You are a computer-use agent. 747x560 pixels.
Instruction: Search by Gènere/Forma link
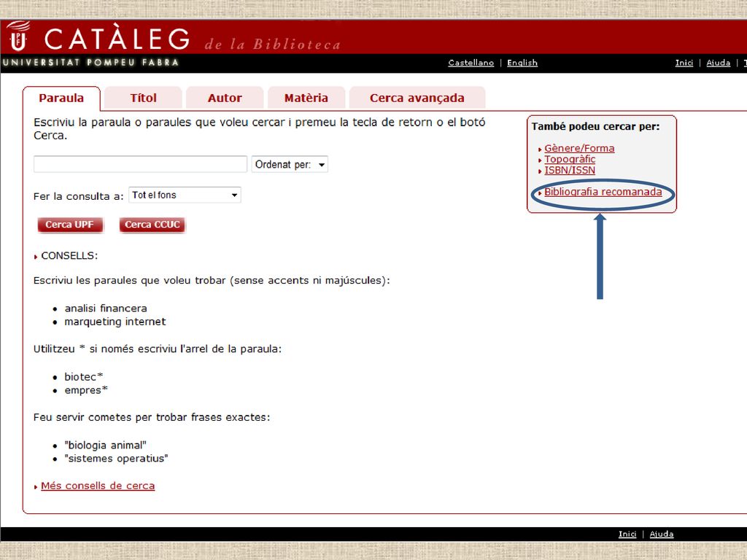(x=579, y=148)
